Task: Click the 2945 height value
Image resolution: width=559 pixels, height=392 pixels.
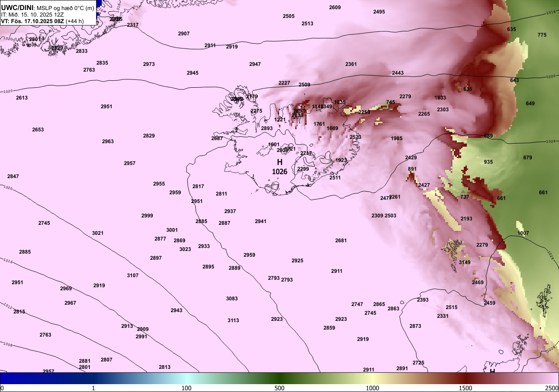Action: click(x=193, y=73)
